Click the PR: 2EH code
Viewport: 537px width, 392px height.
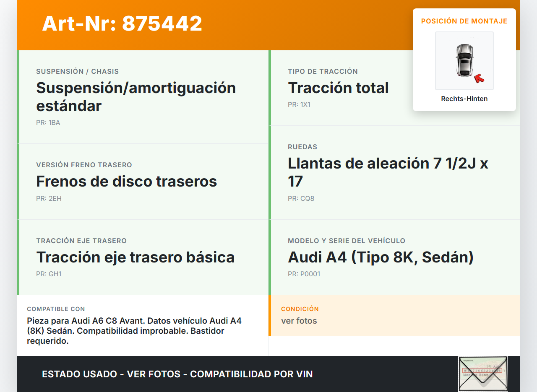coord(49,198)
